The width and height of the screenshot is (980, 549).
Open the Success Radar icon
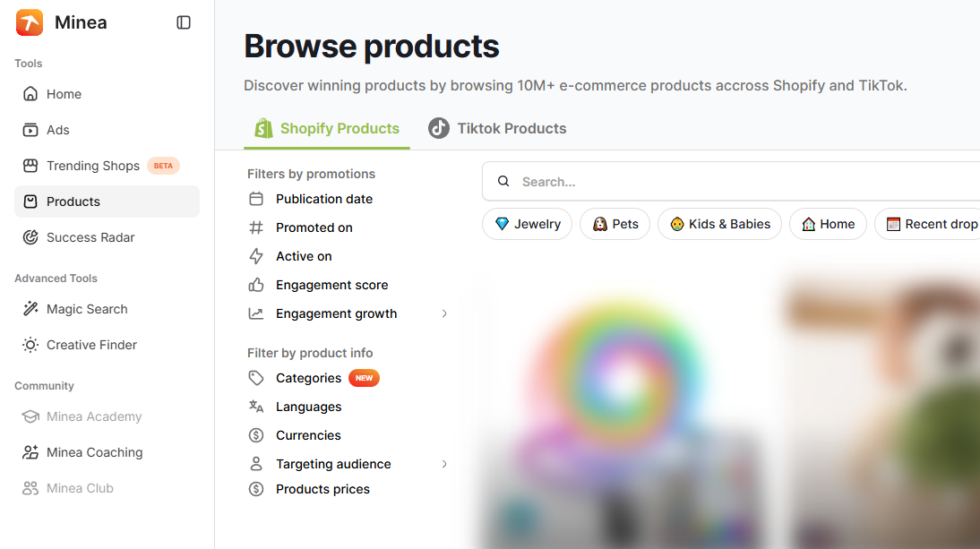[30, 237]
